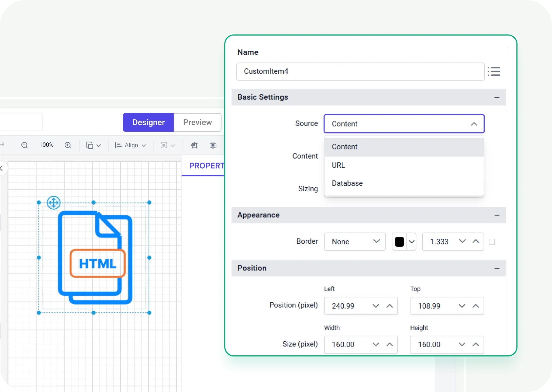Click the fit-to-content toolbar icon
552x392 pixels.
[194, 145]
